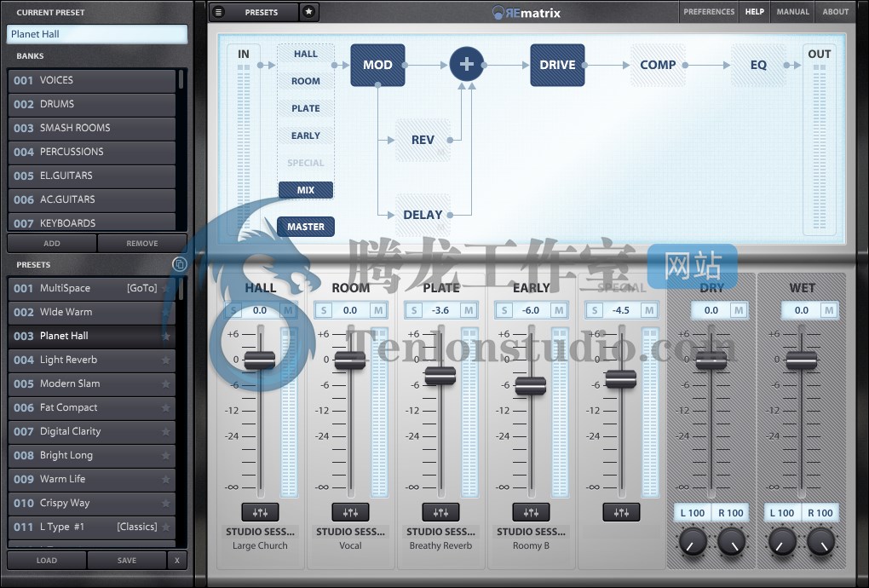869x588 pixels.
Task: Favorite the Wide Warm preset star
Action: click(x=166, y=313)
